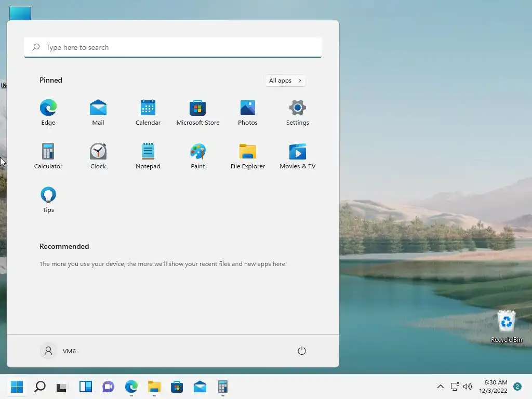Open Microsoft Store on the taskbar
The image size is (532, 399).
click(x=177, y=387)
